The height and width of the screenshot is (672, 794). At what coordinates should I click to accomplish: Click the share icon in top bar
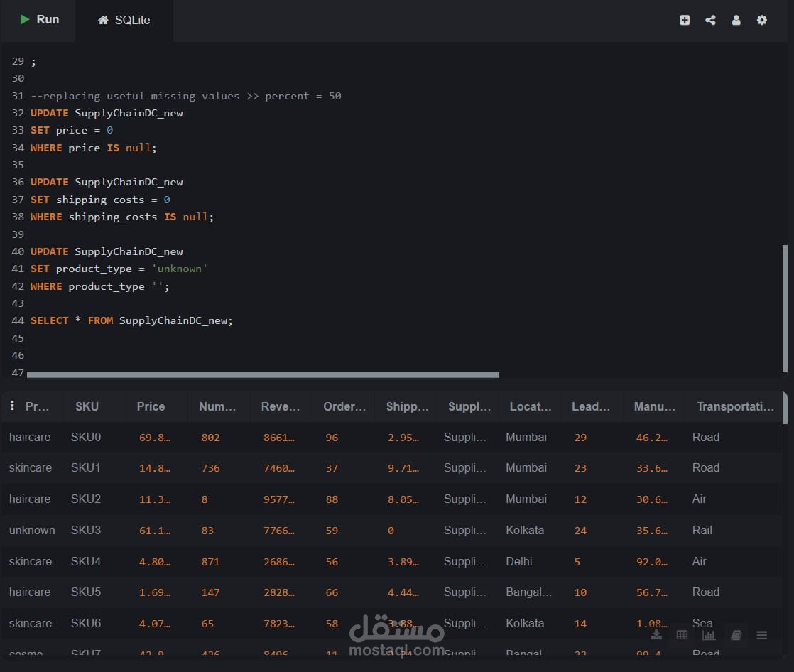(x=710, y=20)
